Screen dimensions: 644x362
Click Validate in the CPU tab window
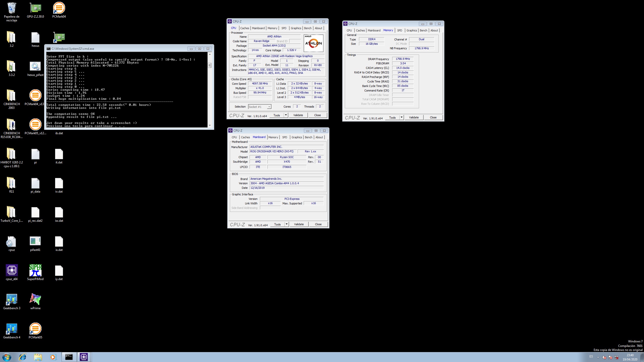coord(298,115)
